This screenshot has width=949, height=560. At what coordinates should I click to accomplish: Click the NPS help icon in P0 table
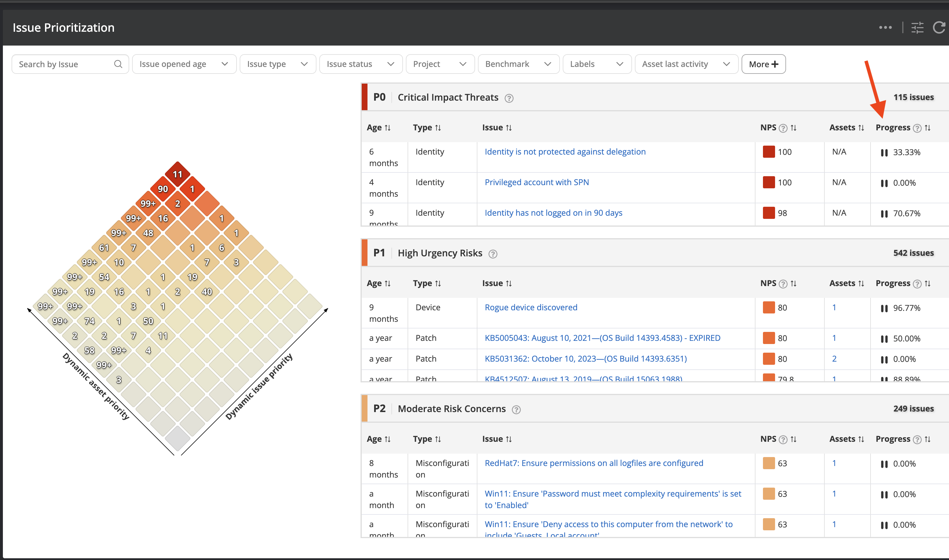pos(783,128)
